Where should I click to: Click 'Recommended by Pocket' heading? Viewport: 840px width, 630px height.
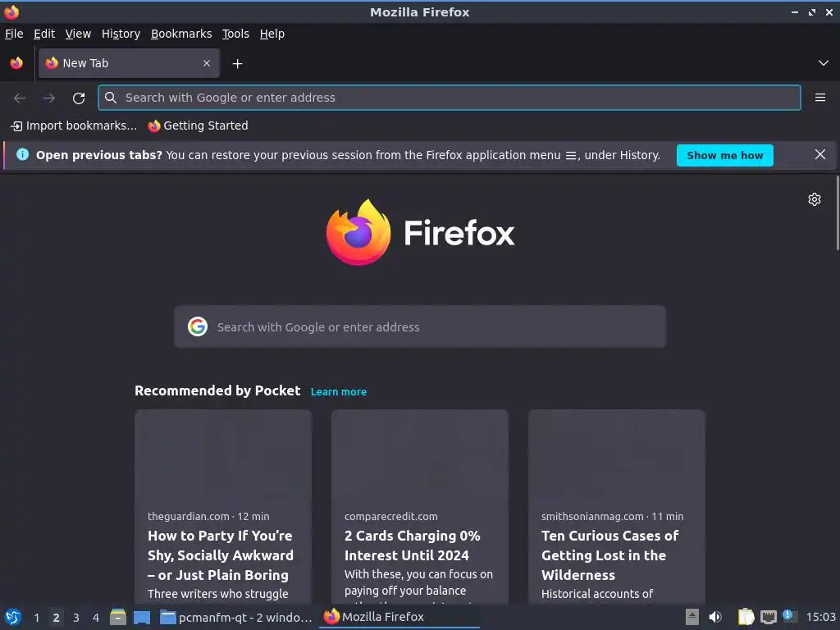(x=217, y=390)
